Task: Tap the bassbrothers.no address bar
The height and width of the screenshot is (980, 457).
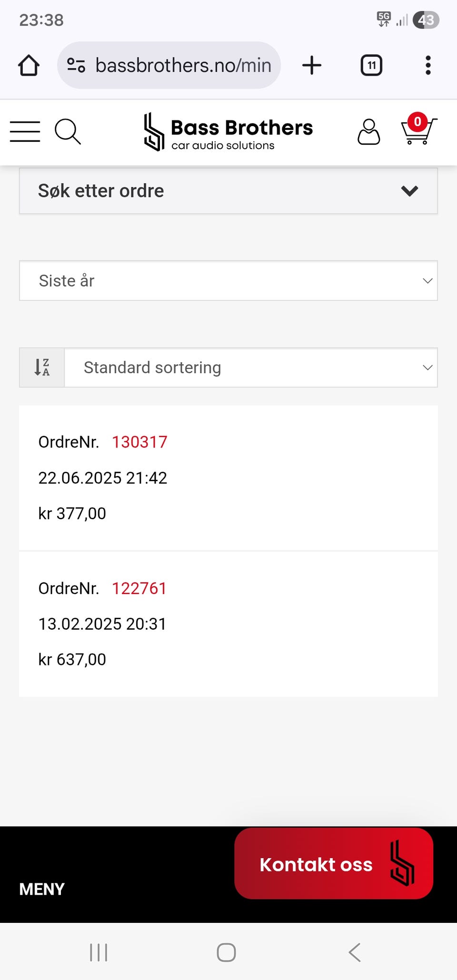Action: point(183,65)
